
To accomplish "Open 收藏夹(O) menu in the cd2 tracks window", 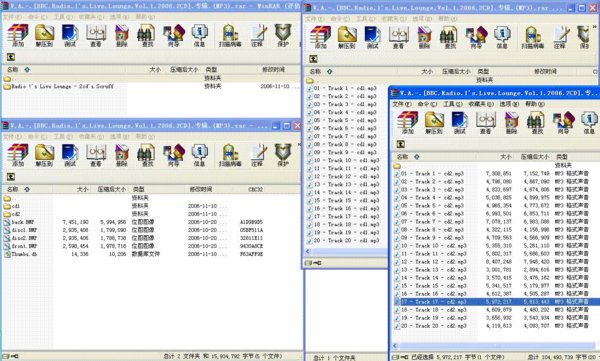I will tap(481, 104).
